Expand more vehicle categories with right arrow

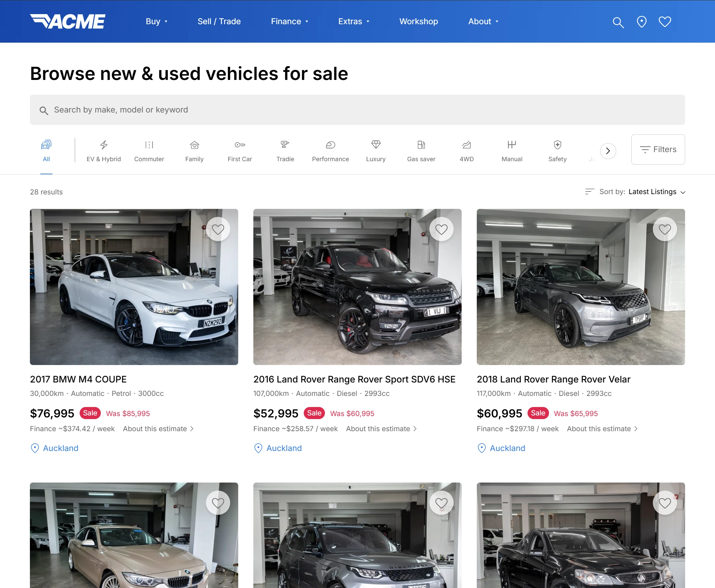click(x=607, y=151)
